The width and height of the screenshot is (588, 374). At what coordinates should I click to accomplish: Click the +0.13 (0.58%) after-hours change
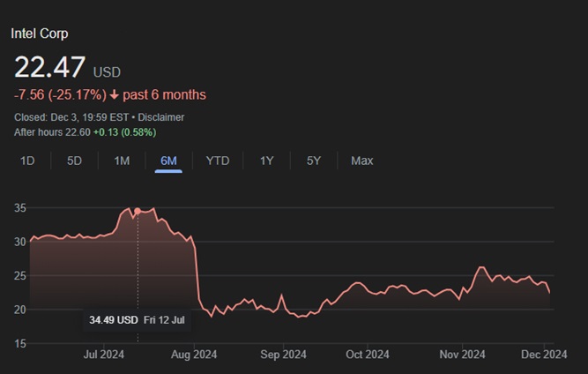pos(125,132)
